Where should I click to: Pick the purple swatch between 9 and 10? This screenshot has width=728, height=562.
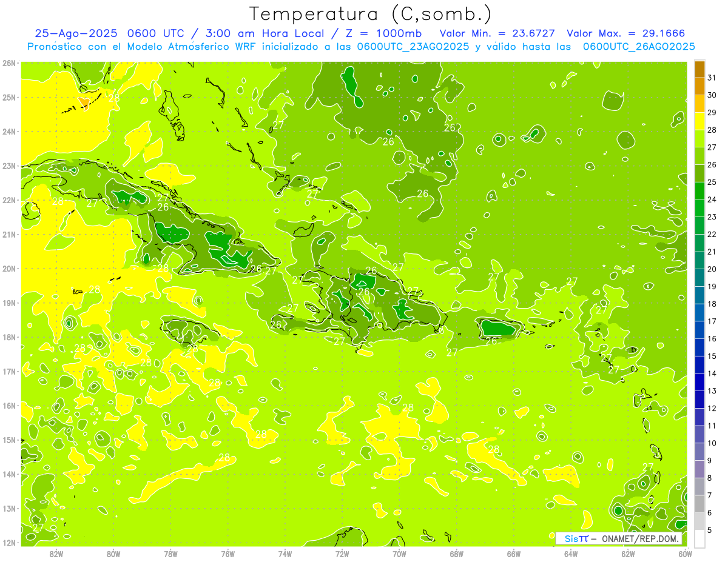699,452
